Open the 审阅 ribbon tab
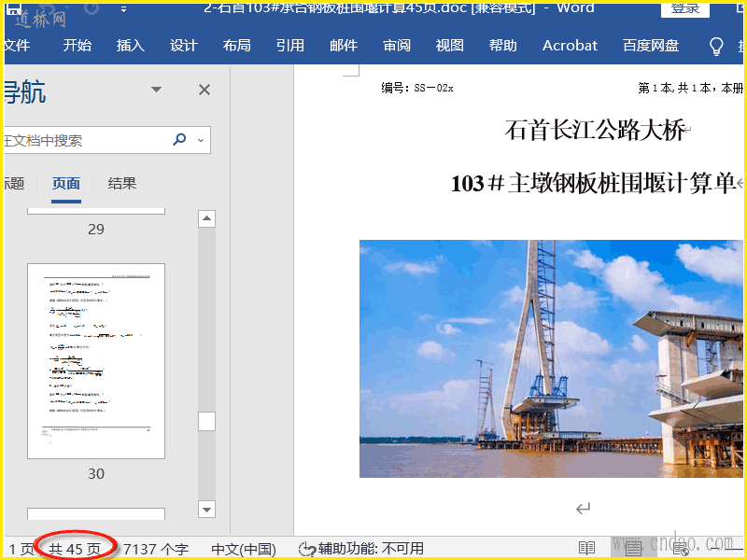This screenshot has width=747, height=560. 397,46
